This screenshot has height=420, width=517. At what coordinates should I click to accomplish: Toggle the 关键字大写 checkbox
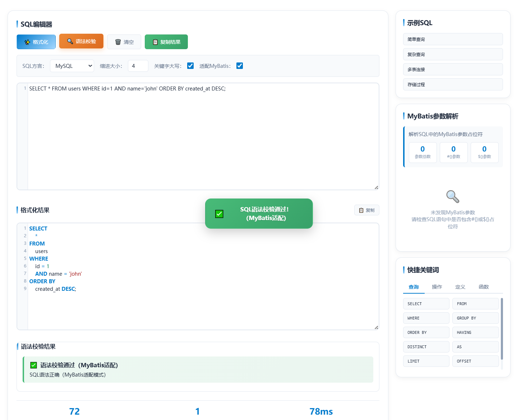[190, 66]
